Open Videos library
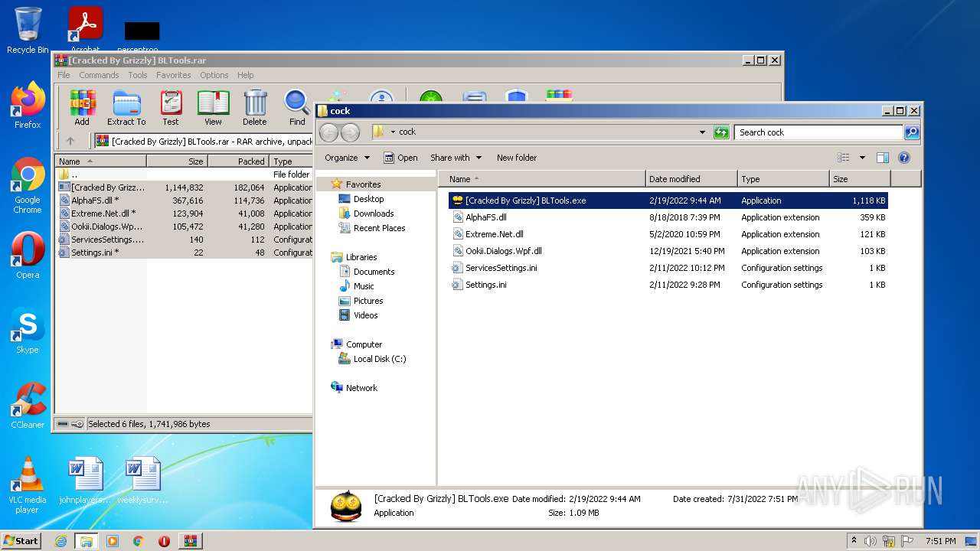 (x=365, y=315)
